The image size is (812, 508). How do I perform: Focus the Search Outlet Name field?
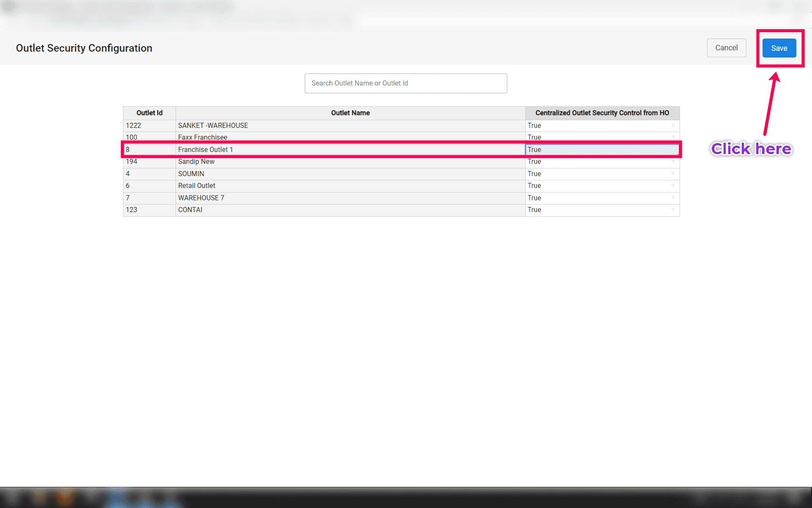pos(406,83)
